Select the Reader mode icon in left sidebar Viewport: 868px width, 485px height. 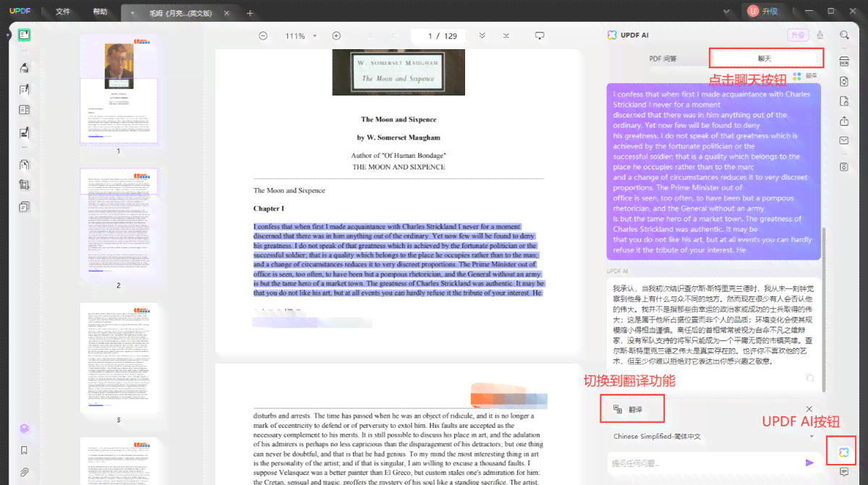tap(24, 35)
